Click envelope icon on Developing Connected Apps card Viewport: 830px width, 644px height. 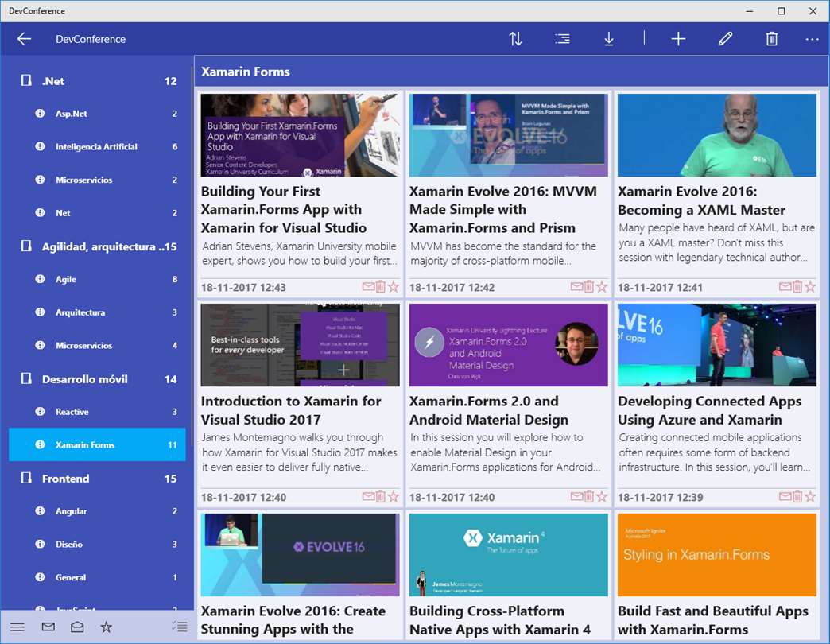[785, 496]
